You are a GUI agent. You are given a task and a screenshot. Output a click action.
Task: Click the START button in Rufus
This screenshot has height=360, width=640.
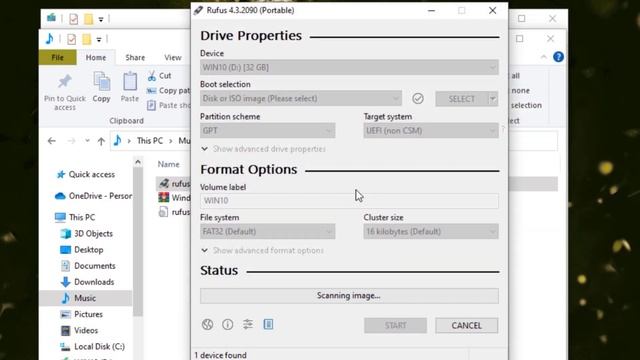point(396,325)
